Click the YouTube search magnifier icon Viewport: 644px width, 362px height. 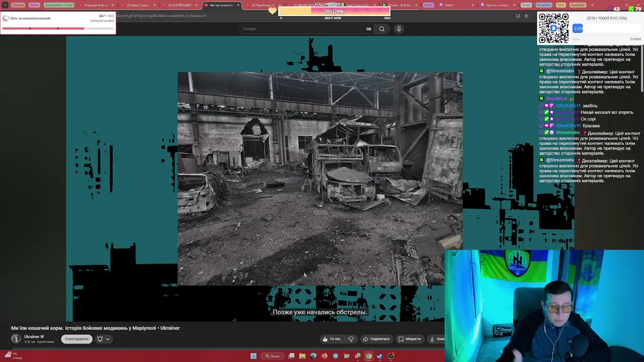(x=382, y=29)
